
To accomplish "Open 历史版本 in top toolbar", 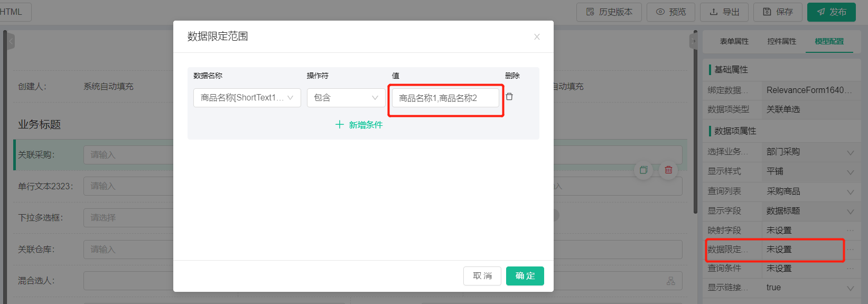I will 609,12.
